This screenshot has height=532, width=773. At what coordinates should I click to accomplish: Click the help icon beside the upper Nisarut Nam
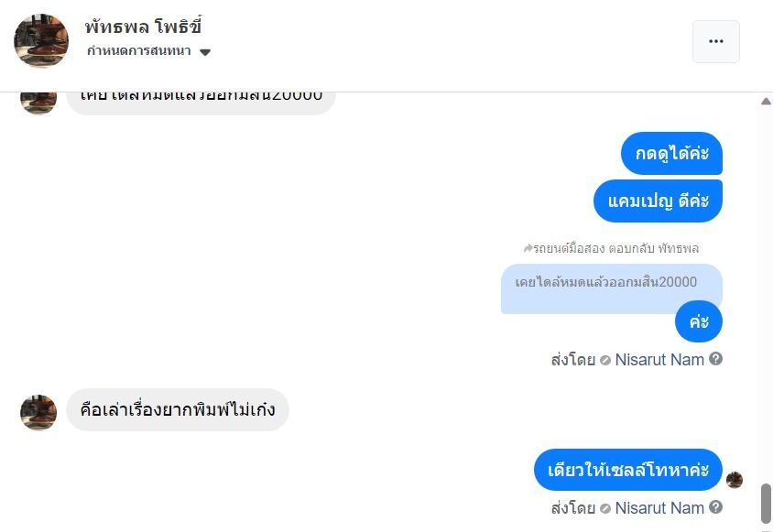(716, 359)
